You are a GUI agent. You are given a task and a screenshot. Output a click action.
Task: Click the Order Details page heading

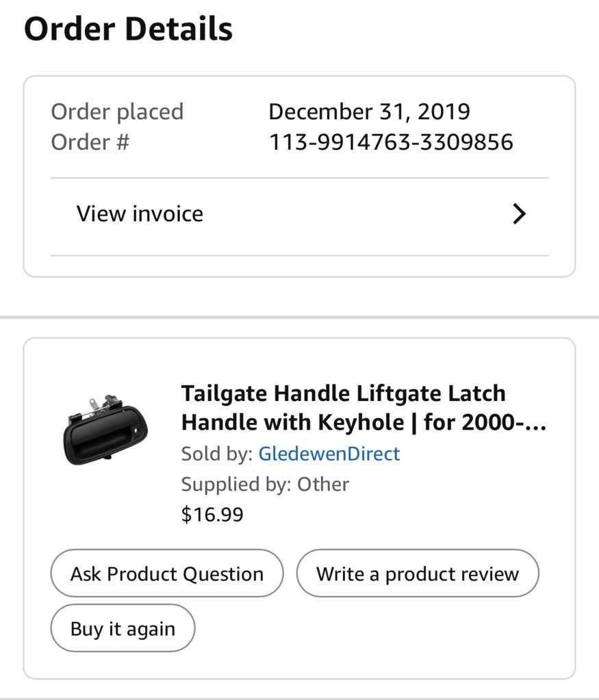point(128,29)
